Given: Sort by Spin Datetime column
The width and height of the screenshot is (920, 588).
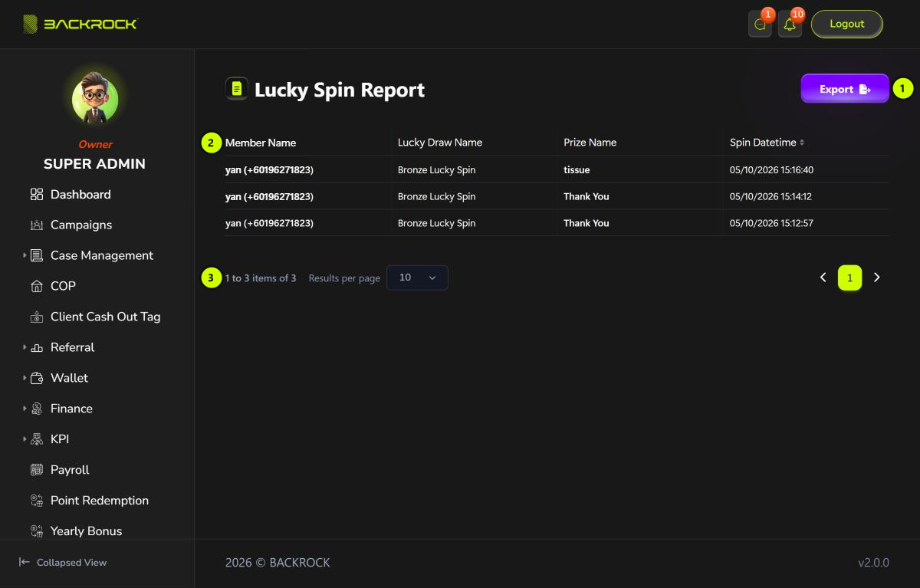Looking at the screenshot, I should 767,143.
